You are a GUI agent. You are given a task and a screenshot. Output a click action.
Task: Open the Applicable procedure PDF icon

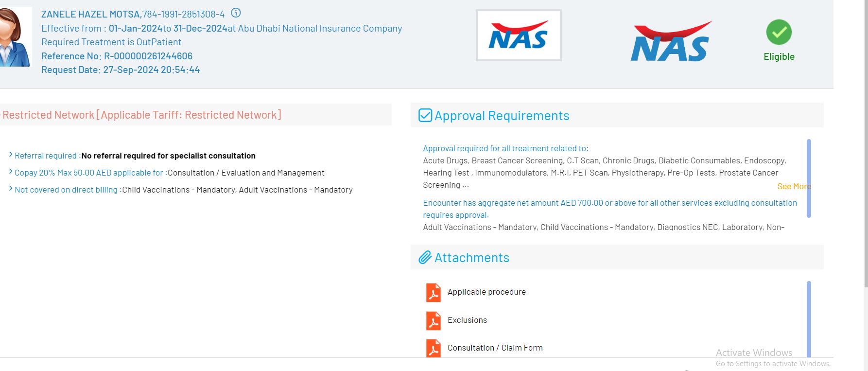click(433, 292)
